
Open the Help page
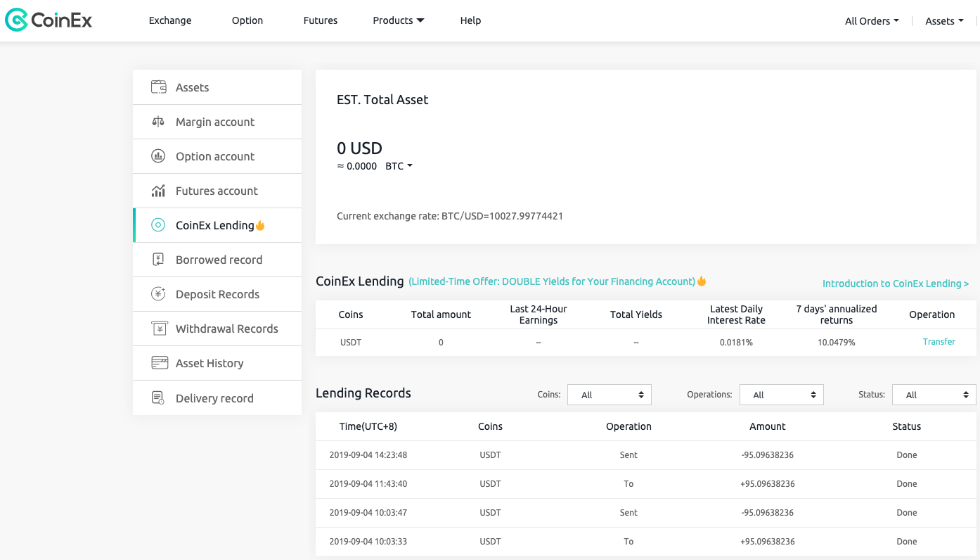click(470, 20)
